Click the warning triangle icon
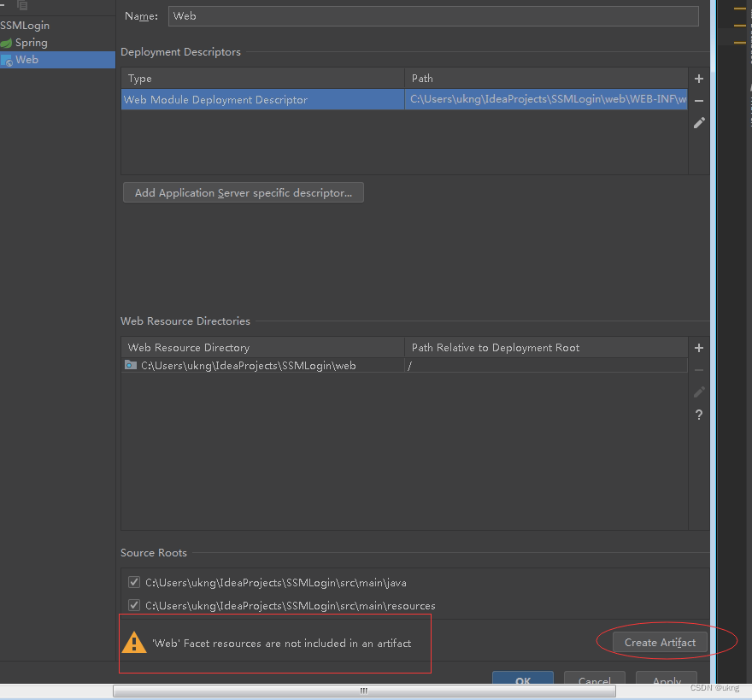The width and height of the screenshot is (752, 700). coord(134,641)
